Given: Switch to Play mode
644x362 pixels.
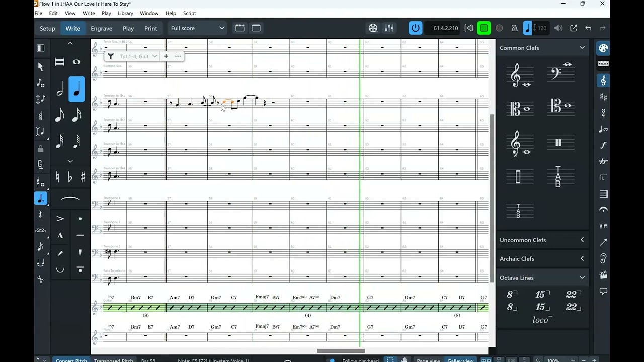Looking at the screenshot, I should [x=128, y=29].
